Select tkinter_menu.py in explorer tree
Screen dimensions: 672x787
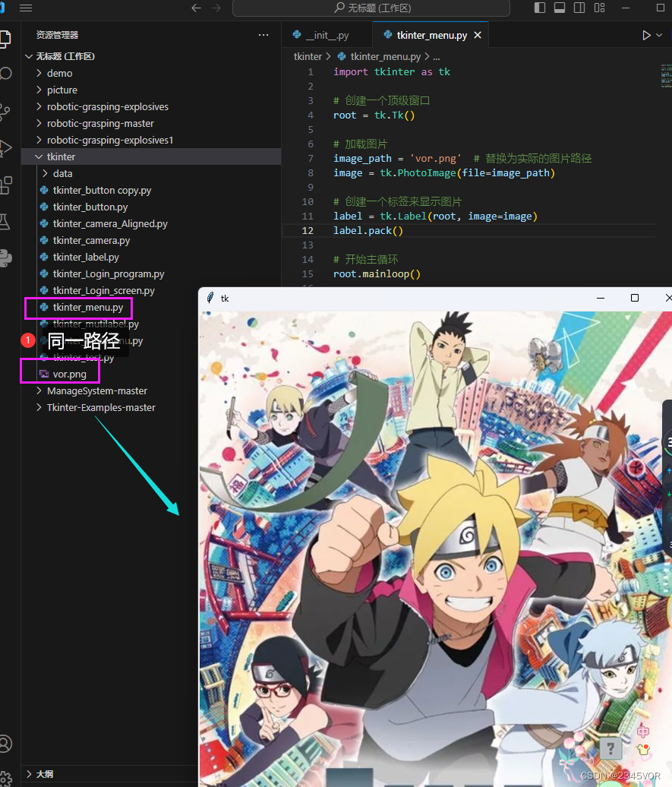(x=88, y=307)
